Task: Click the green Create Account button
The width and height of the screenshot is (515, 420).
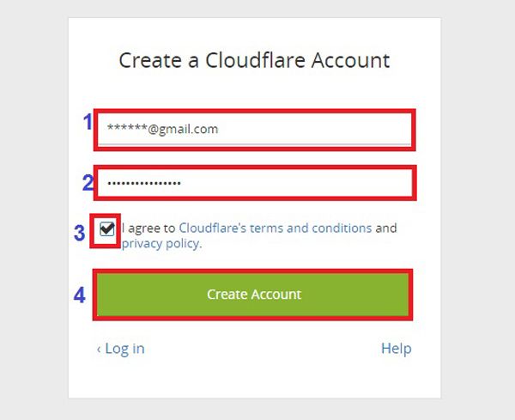Action: click(x=252, y=294)
